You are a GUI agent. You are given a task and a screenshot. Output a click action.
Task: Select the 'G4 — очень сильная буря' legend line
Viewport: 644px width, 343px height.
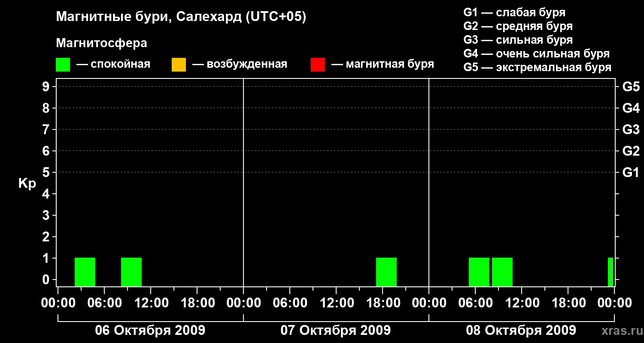point(536,54)
